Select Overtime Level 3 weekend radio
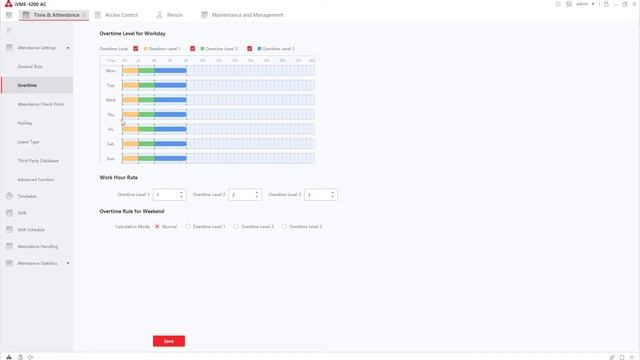The image size is (640, 360). [x=284, y=227]
